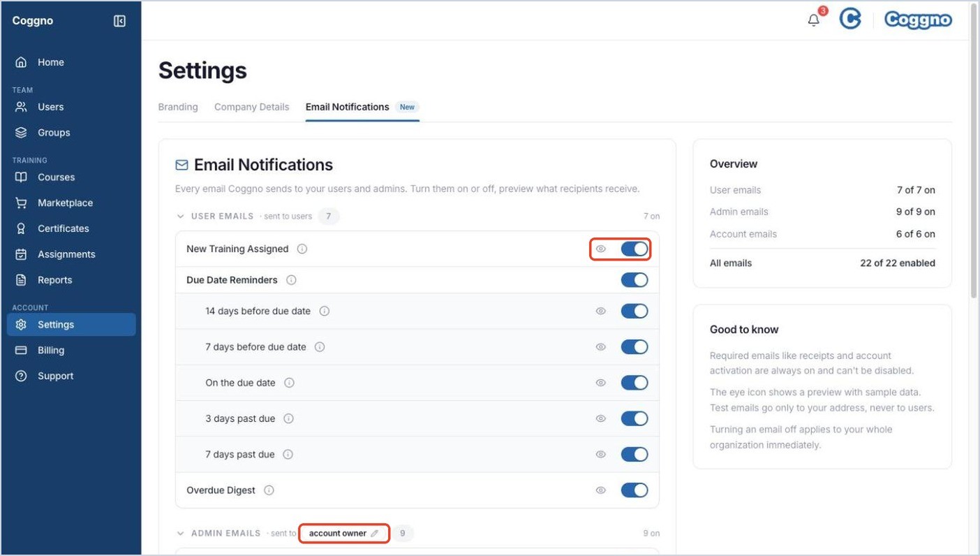Viewport: 980px width, 556px height.
Task: Open Overdue Digest info tooltip
Action: [x=269, y=490]
